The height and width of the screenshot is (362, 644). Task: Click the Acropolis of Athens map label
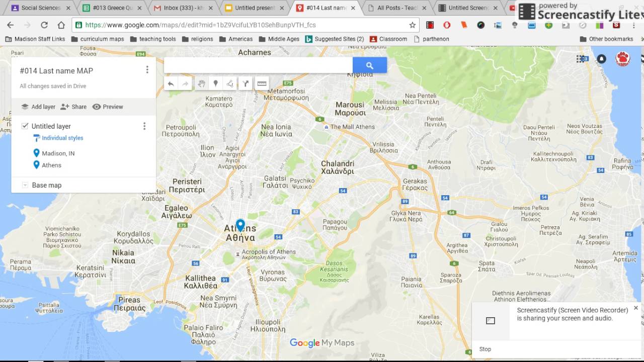tap(269, 254)
